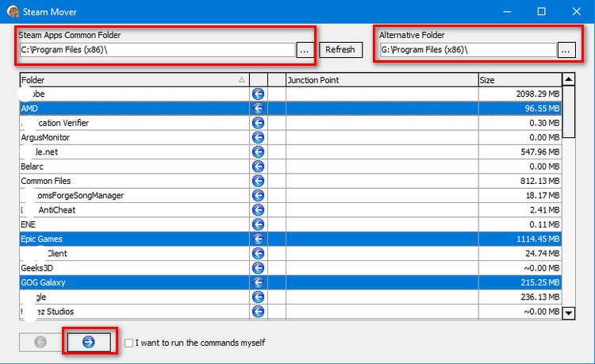This screenshot has height=364, width=595.
Task: Click the 215.25 MB size cell
Action: (520, 282)
